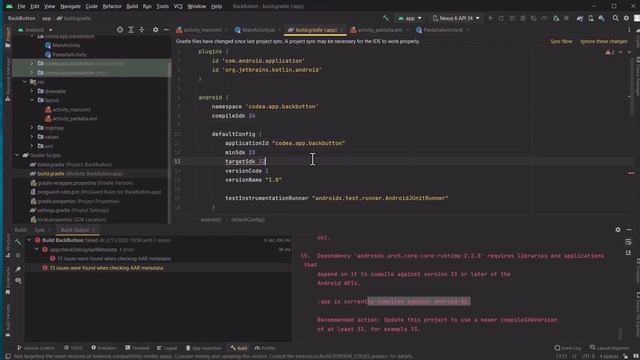Image resolution: width=640 pixels, height=360 pixels.
Task: Open the Nexus 6 API 34 device dropdown
Action: coord(456,18)
